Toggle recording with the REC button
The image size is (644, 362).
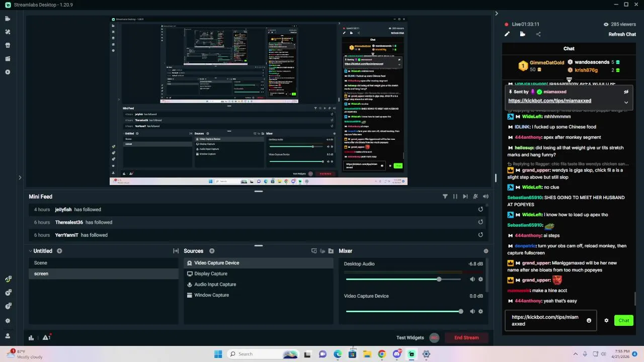(x=434, y=338)
